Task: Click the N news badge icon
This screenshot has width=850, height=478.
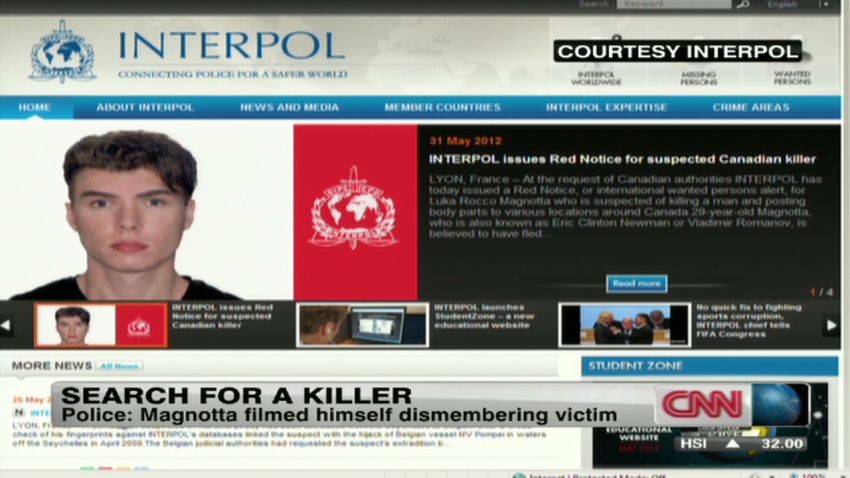Action: point(18,413)
